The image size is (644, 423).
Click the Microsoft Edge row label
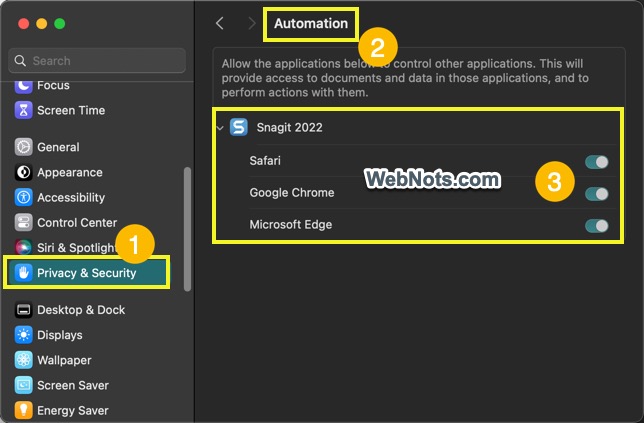(291, 225)
